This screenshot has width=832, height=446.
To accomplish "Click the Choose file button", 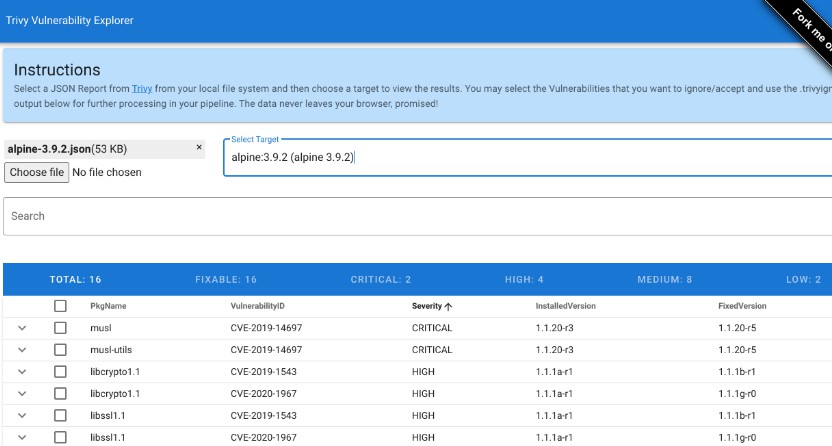I will (x=36, y=172).
